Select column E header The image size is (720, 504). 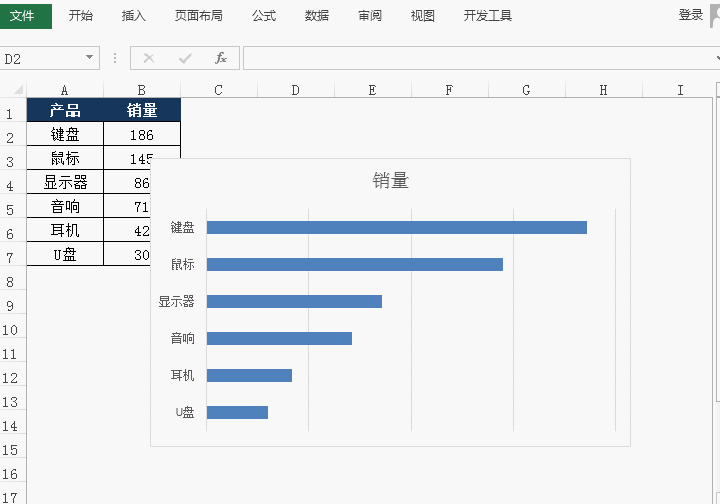pyautogui.click(x=372, y=90)
